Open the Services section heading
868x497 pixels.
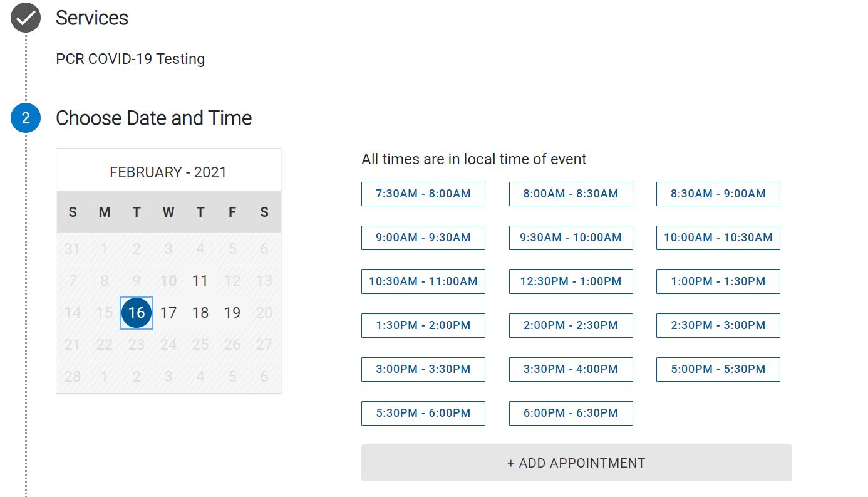(92, 18)
